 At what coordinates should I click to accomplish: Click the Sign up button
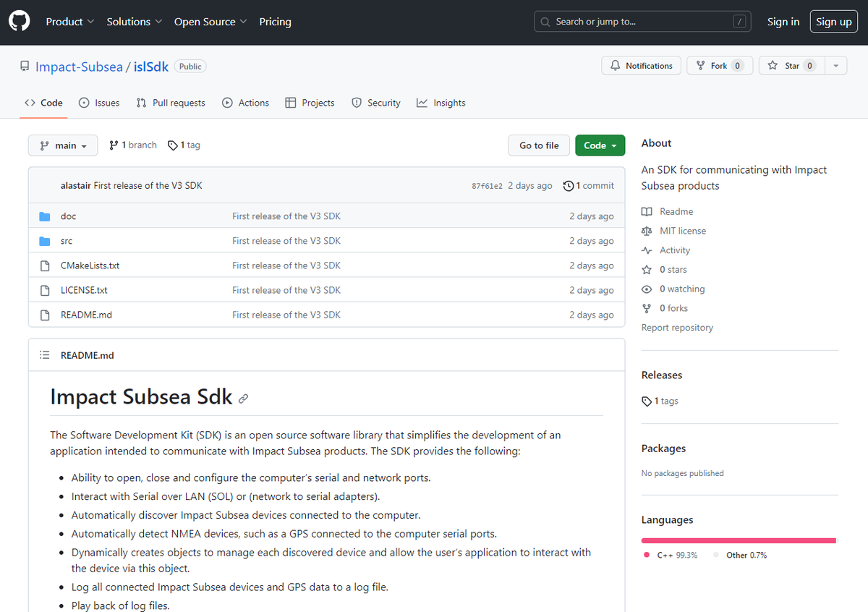[834, 22]
